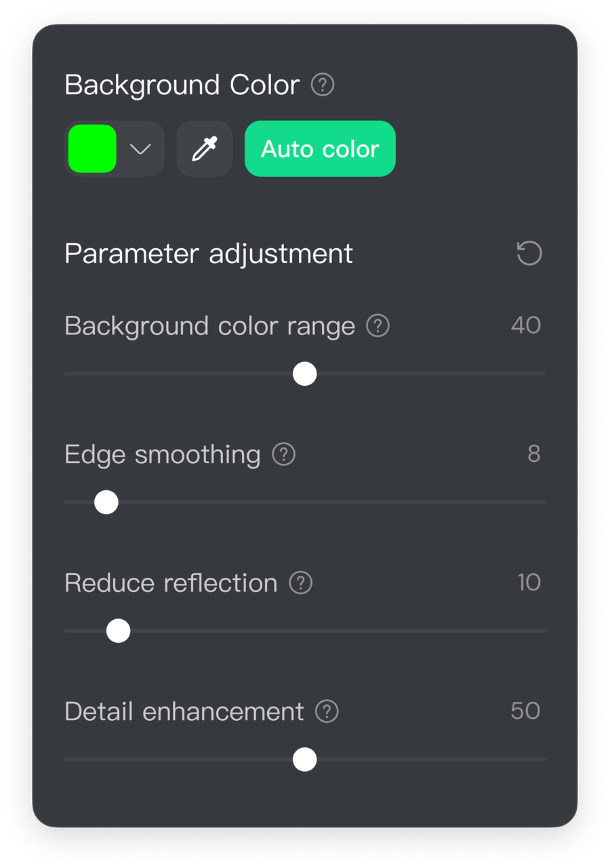This screenshot has height=868, width=610.
Task: Click the Detail enhancement slider knob
Action: coord(304,759)
